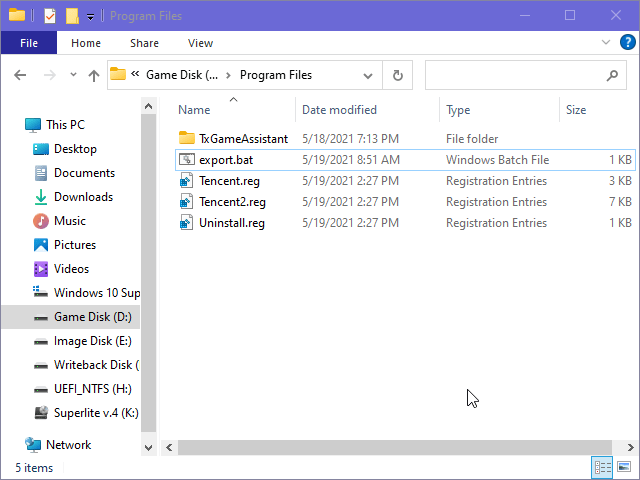Image resolution: width=640 pixels, height=480 pixels.
Task: Open Desktop in the navigation pane
Action: tap(65, 149)
